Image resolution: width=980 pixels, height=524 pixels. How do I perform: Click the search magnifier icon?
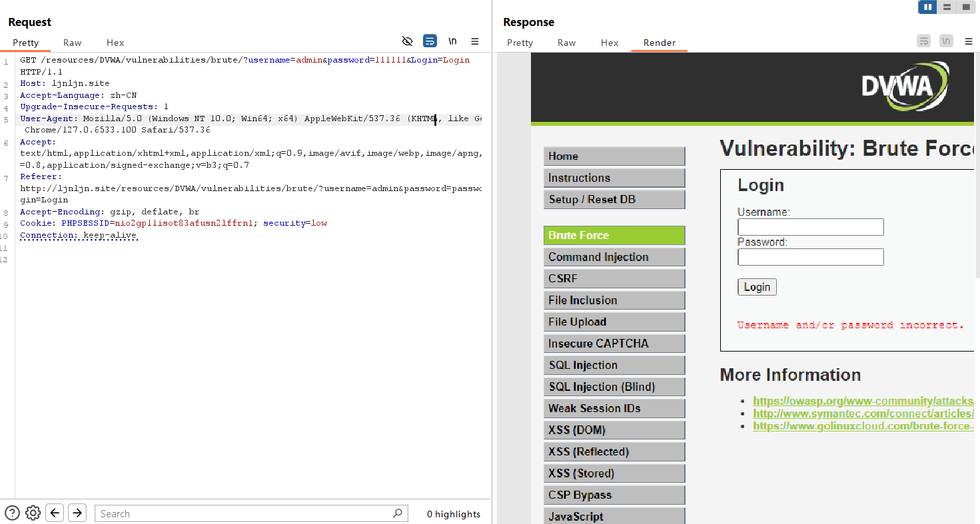(397, 513)
